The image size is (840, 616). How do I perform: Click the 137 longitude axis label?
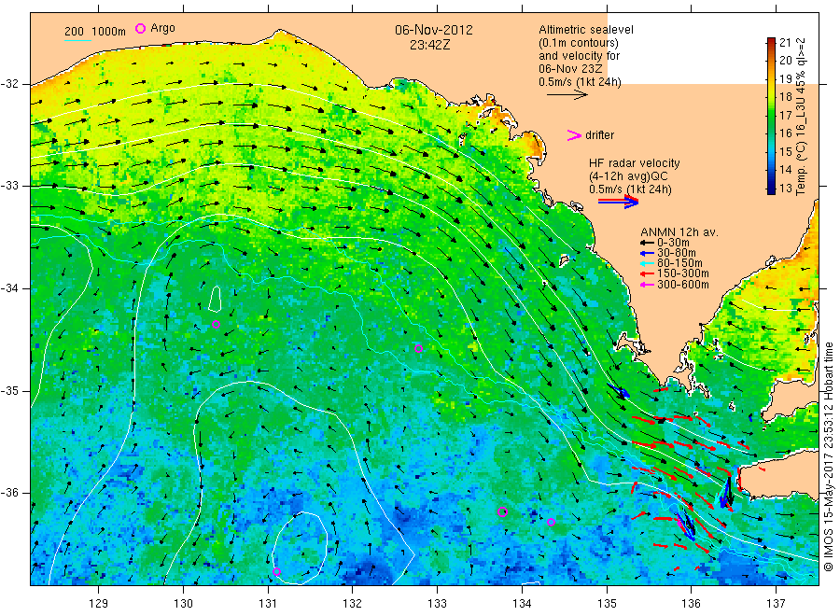point(777,603)
